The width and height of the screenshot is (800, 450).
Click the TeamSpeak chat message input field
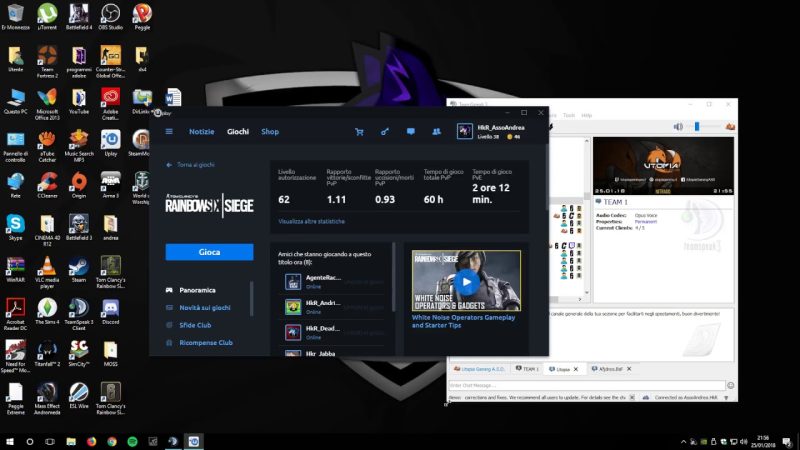point(587,386)
